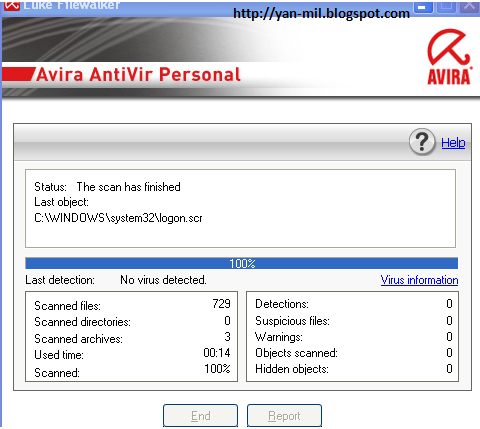Image resolution: width=480 pixels, height=429 pixels.
Task: Click the Luke Filewalker title bar text
Action: click(71, 5)
